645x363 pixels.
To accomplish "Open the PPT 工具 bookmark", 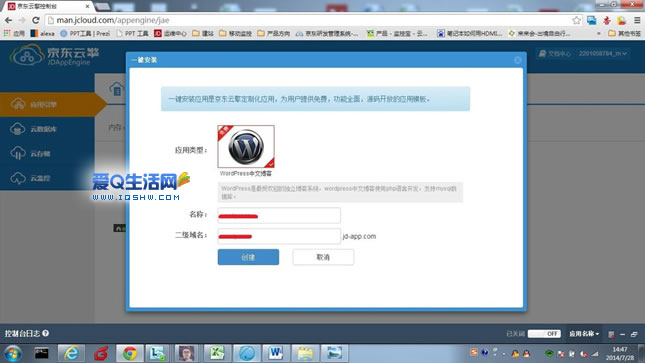I will (x=132, y=33).
